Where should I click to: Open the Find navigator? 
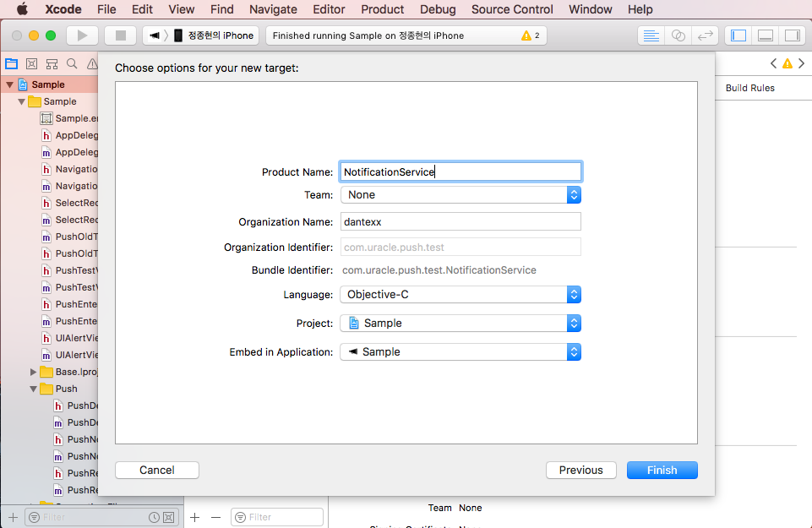click(x=72, y=63)
